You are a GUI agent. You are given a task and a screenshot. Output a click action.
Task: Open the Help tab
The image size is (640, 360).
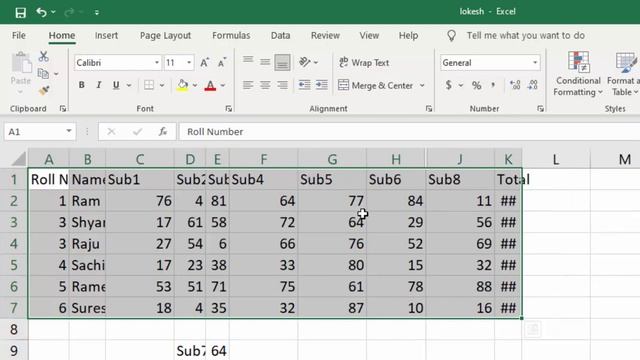pos(409,36)
